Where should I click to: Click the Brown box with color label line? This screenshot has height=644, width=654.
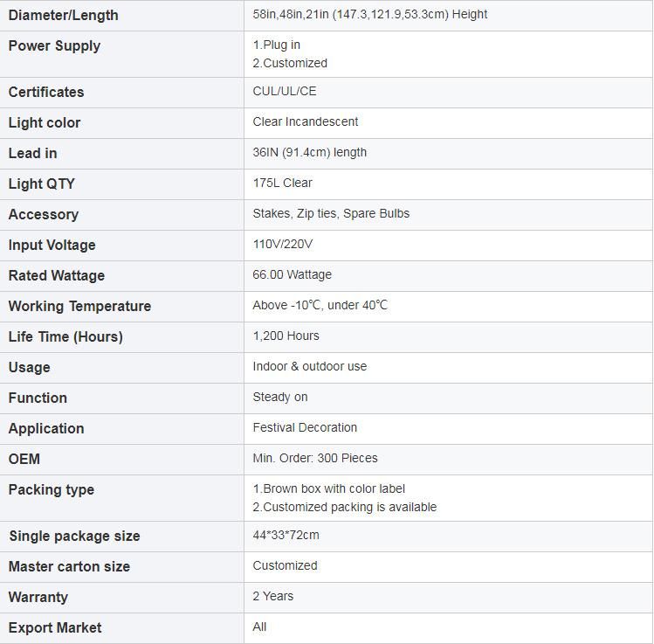[x=328, y=488]
